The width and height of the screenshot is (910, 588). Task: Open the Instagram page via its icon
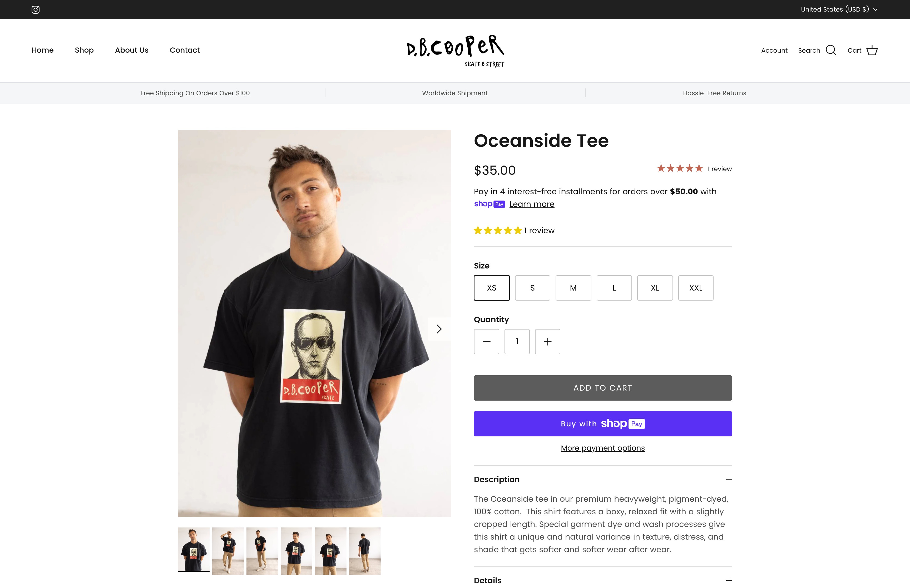[36, 9]
